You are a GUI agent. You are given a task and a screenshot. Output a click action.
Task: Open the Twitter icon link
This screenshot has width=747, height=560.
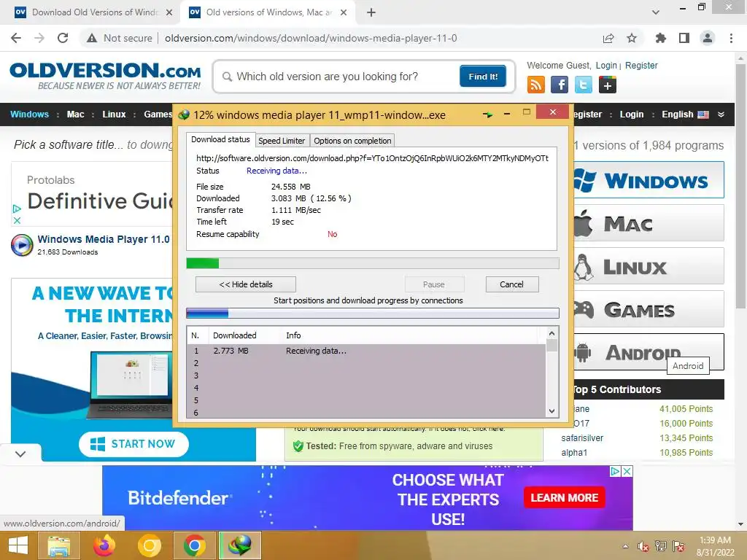point(583,85)
